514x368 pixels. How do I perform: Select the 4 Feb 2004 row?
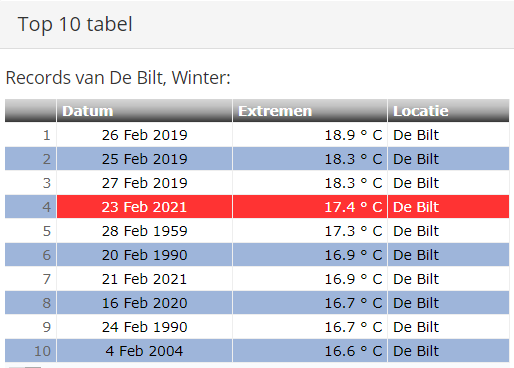[x=257, y=351]
